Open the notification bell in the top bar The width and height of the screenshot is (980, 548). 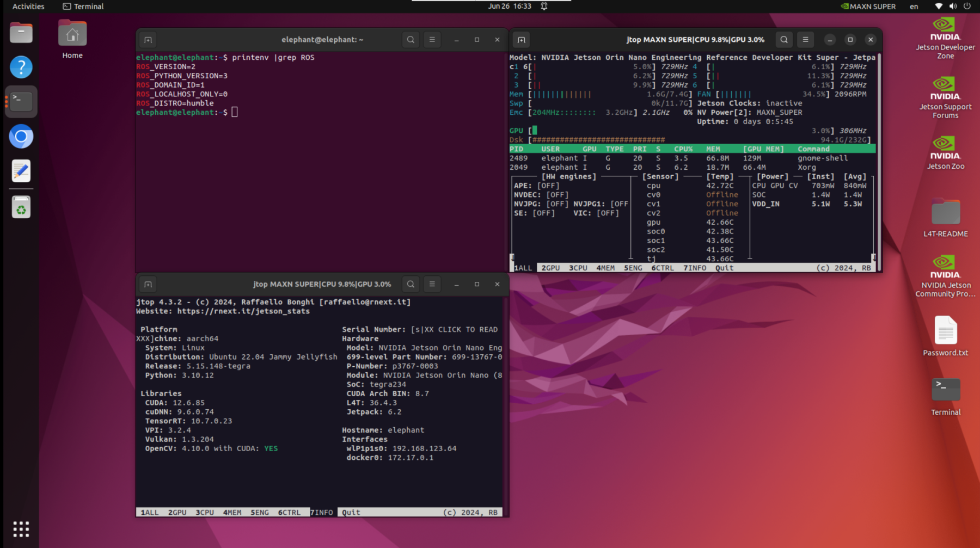(x=544, y=6)
